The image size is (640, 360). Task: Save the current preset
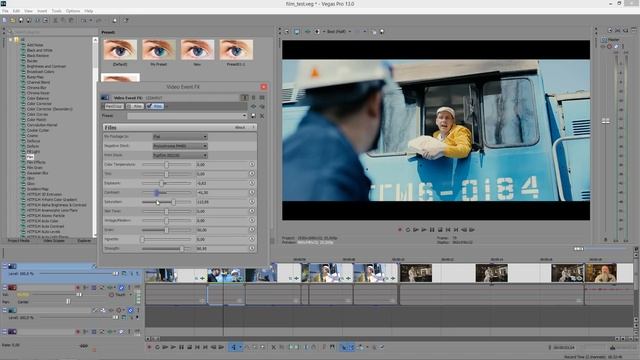point(253,116)
